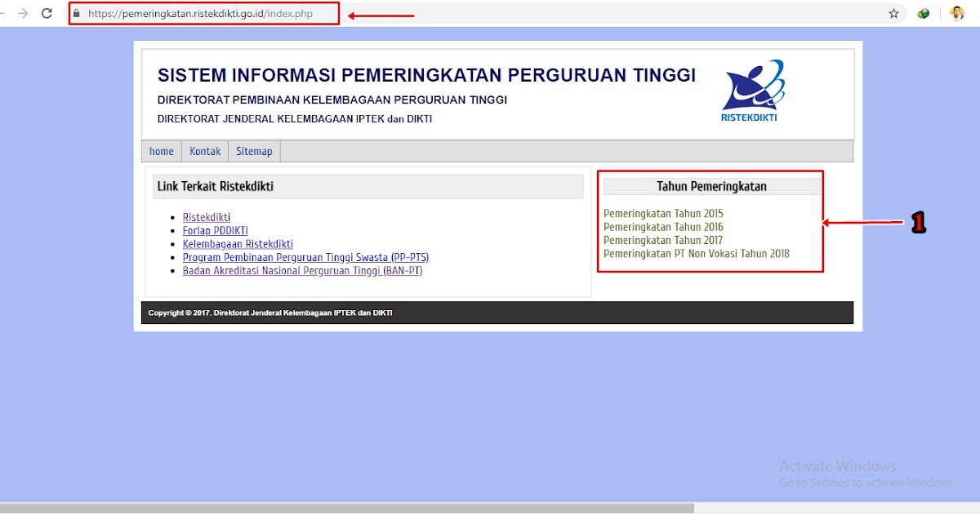Click the globe extension icon near the star
980x514 pixels.
[923, 13]
